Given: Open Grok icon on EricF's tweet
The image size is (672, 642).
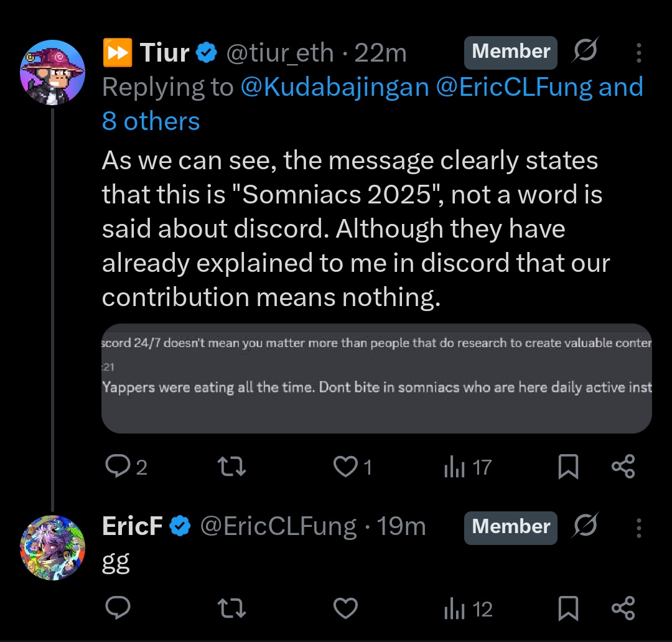Looking at the screenshot, I should point(584,527).
